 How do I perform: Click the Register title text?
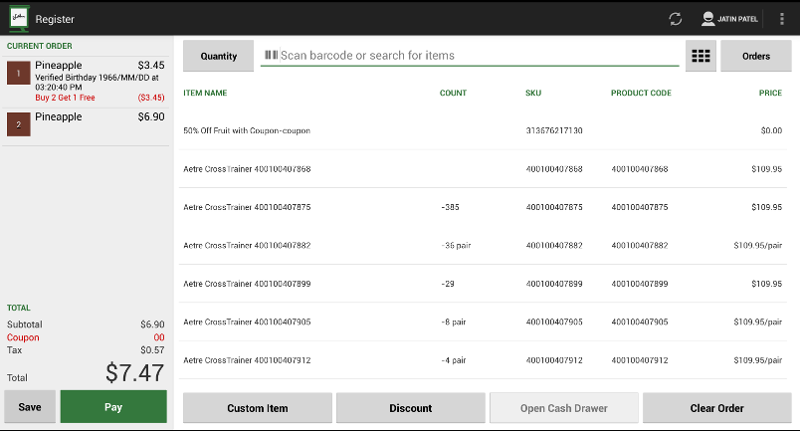(55, 19)
